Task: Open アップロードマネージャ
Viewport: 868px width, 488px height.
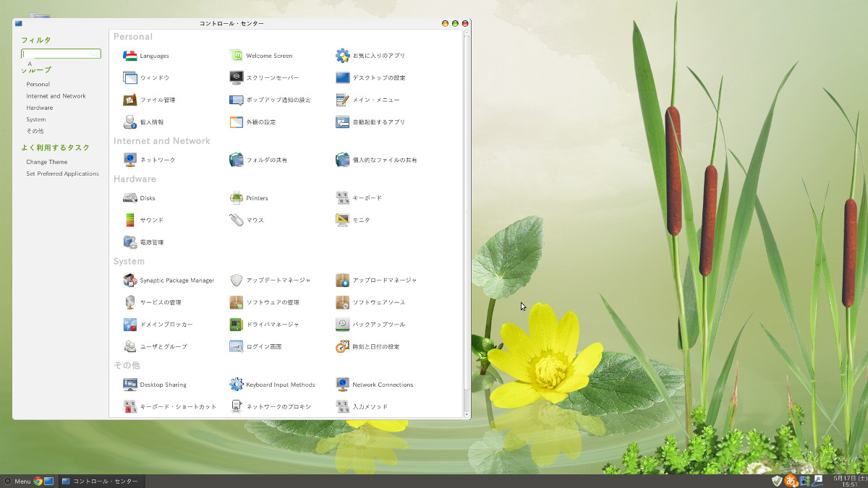Action: tap(376, 281)
